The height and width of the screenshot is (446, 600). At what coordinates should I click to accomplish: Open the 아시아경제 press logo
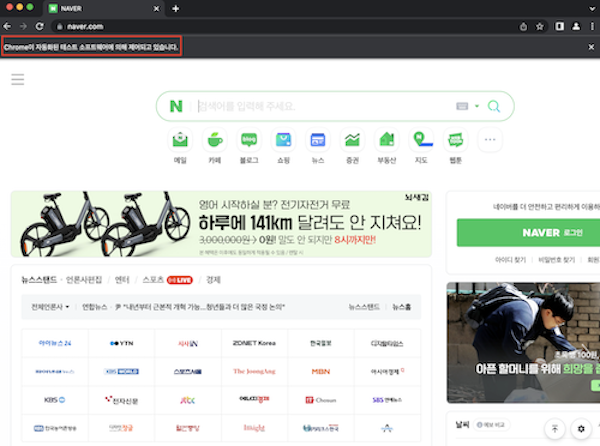click(x=387, y=371)
